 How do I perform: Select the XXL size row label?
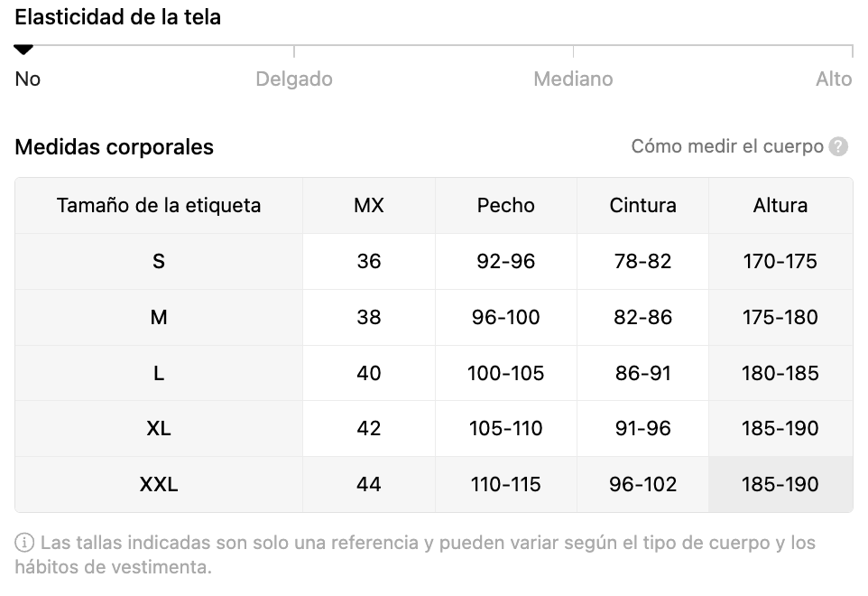(159, 485)
